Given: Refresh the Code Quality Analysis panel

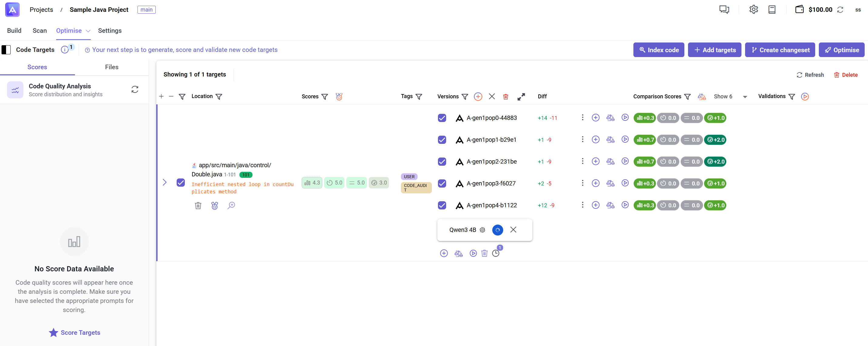Looking at the screenshot, I should point(135,89).
